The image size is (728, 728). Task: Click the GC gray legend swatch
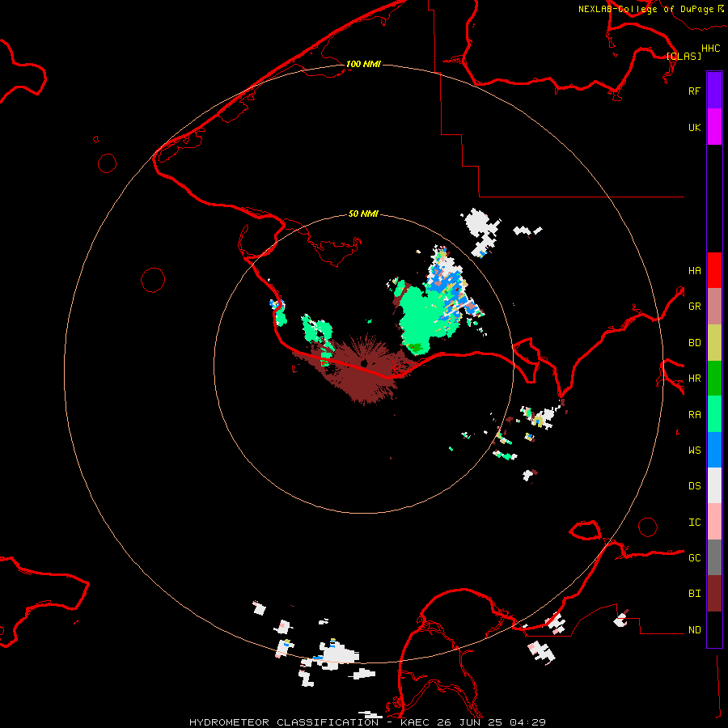714,557
